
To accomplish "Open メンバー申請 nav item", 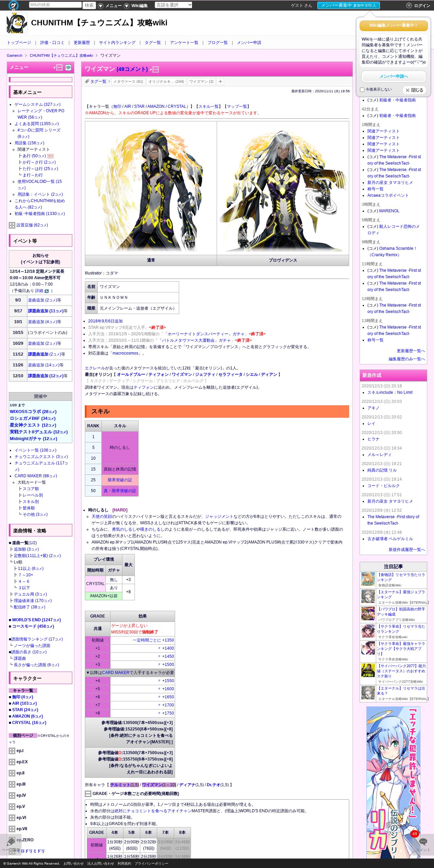I will coord(249,43).
